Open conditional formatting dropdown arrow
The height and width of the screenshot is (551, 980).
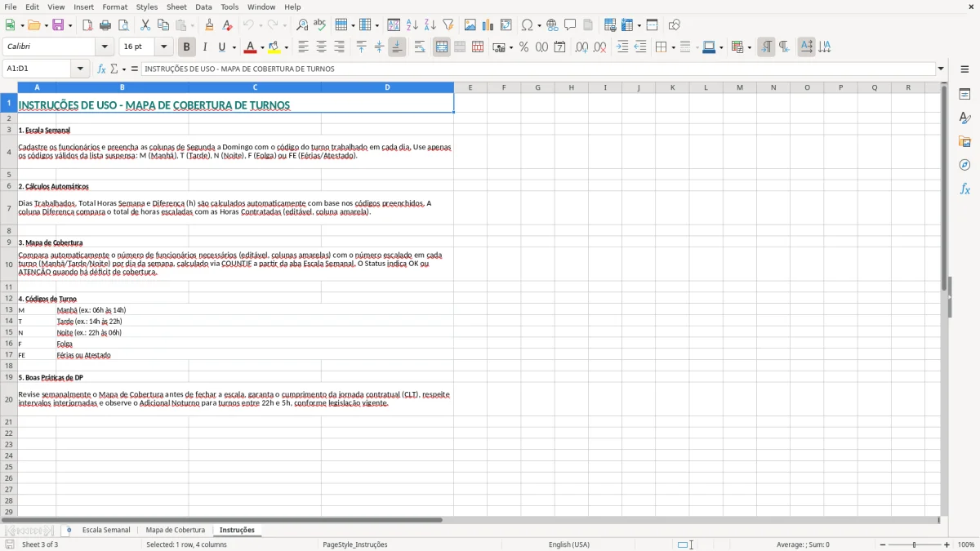(749, 47)
